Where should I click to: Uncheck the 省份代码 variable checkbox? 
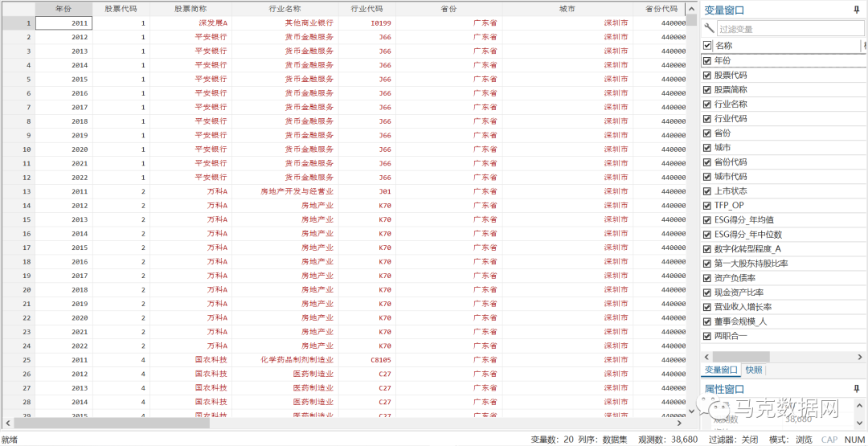coord(707,162)
